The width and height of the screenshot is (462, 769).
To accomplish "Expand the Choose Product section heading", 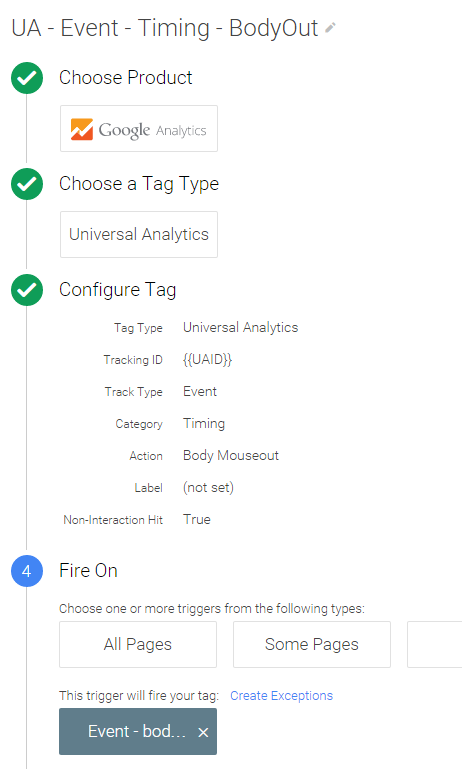I will 126,77.
